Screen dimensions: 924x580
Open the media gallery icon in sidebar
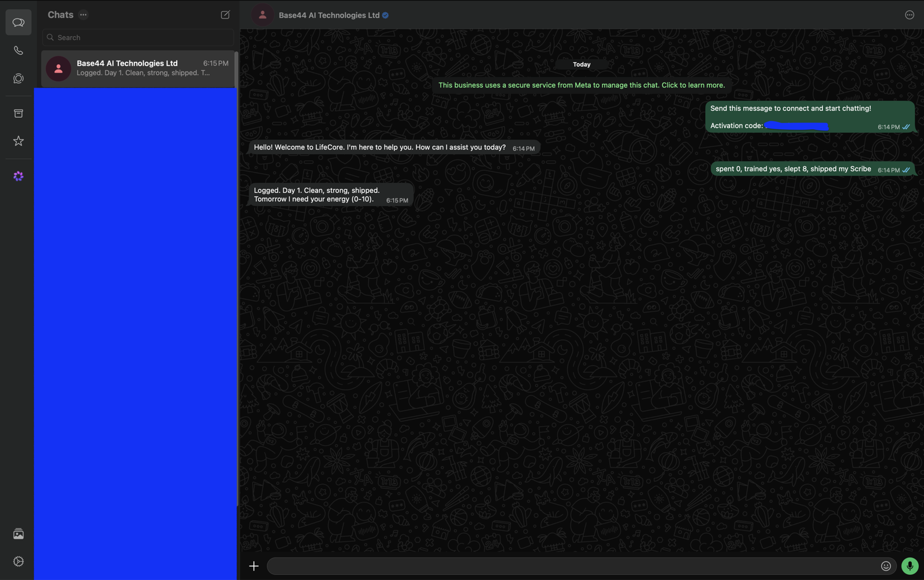tap(18, 534)
